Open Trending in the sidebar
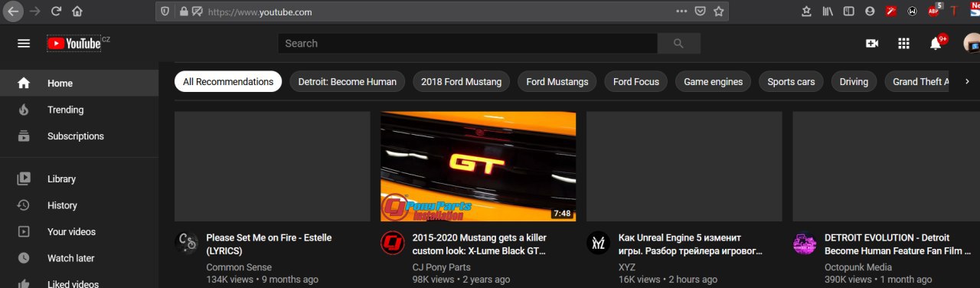 [x=80, y=110]
